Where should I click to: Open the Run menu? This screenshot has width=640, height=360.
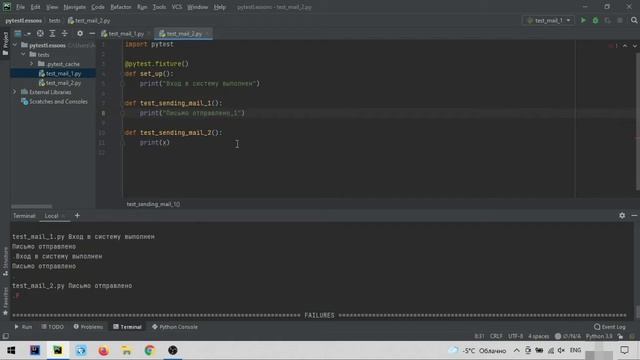[x=142, y=7]
